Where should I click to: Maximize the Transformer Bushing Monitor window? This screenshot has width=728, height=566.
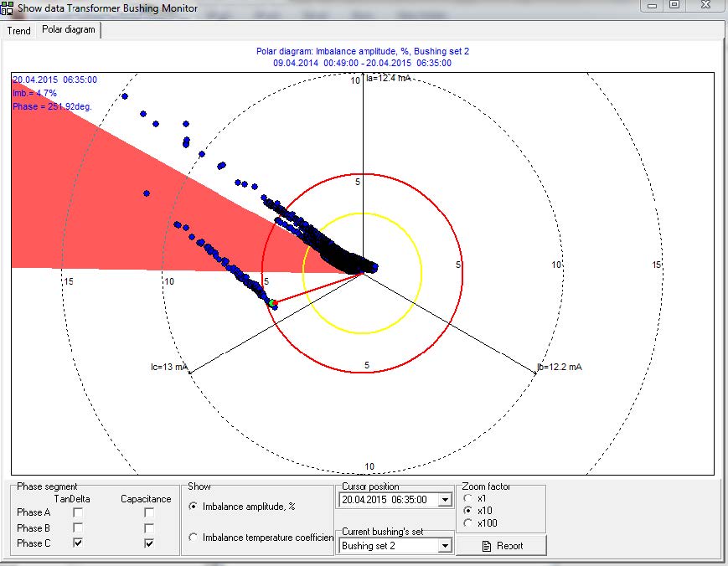674,5
